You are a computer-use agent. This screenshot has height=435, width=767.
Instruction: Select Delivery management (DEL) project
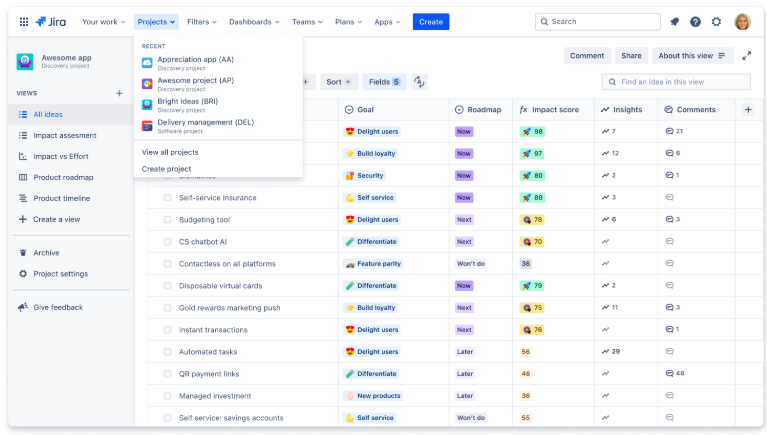pos(218,126)
